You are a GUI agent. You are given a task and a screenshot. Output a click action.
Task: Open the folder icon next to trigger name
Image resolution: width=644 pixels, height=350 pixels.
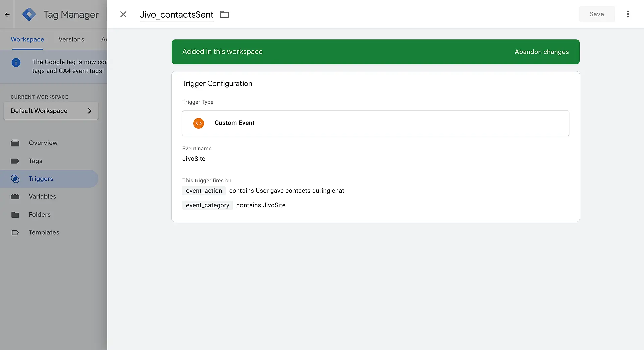coord(224,15)
